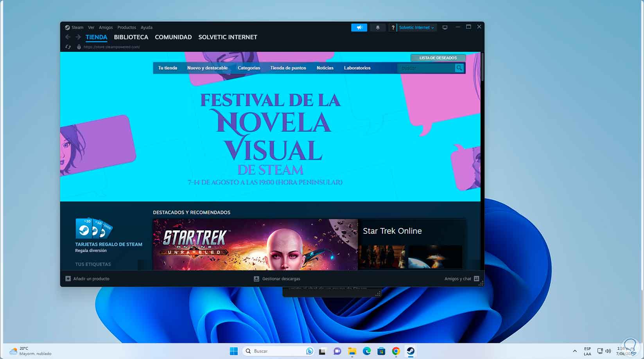The image size is (644, 359).
Task: Launch Google Chrome from the taskbar
Action: (396, 351)
